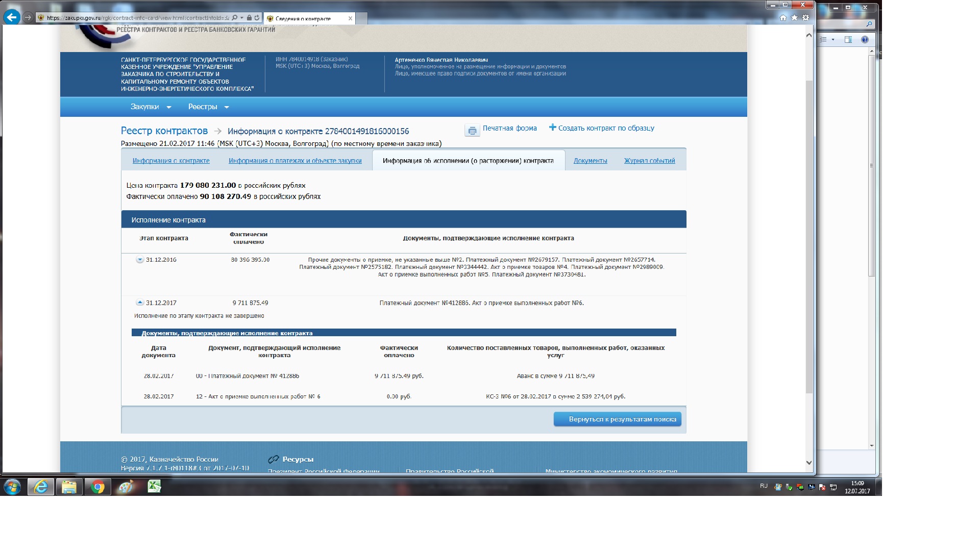Refresh the page with the reload icon
Screen dimensions: 980x551
(x=257, y=17)
